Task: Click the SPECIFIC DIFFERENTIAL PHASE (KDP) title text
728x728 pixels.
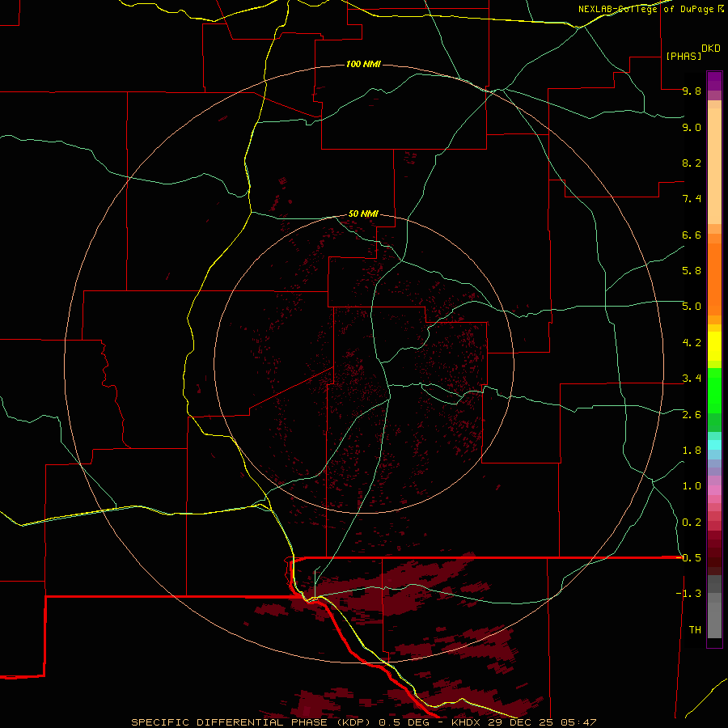Action: (x=252, y=722)
